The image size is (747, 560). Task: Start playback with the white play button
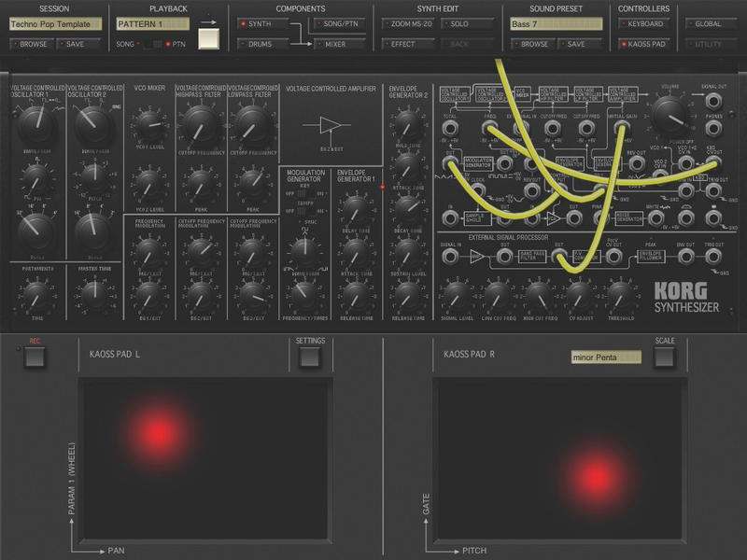[x=208, y=38]
